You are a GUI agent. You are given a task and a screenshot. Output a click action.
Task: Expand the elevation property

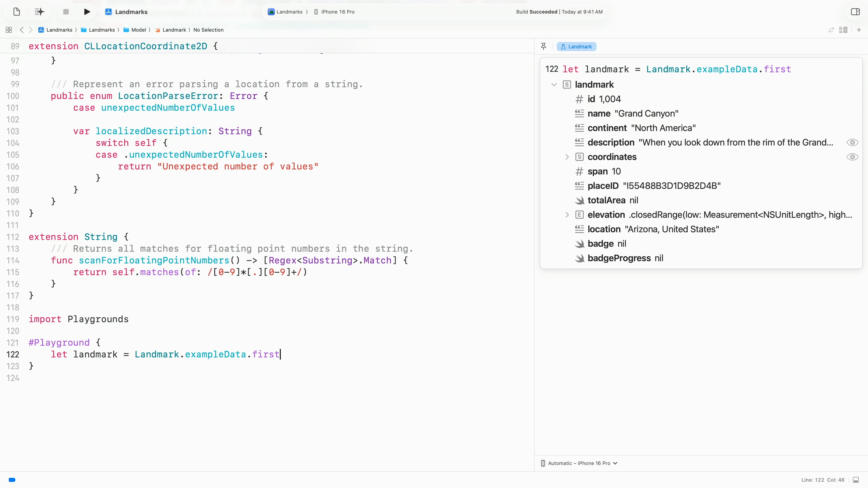tap(567, 215)
